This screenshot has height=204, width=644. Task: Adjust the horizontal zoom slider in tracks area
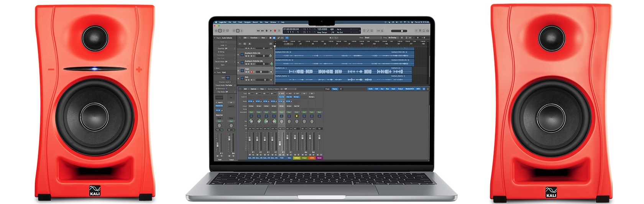click(424, 38)
